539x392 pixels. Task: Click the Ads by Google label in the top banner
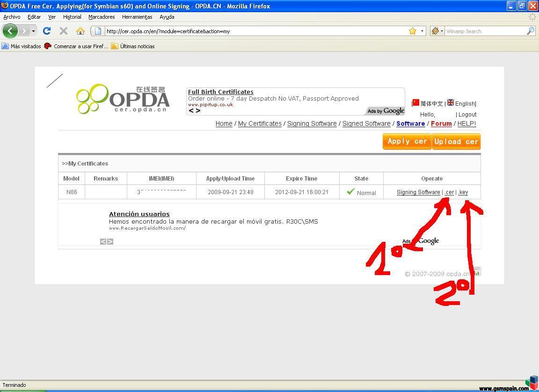pos(386,110)
